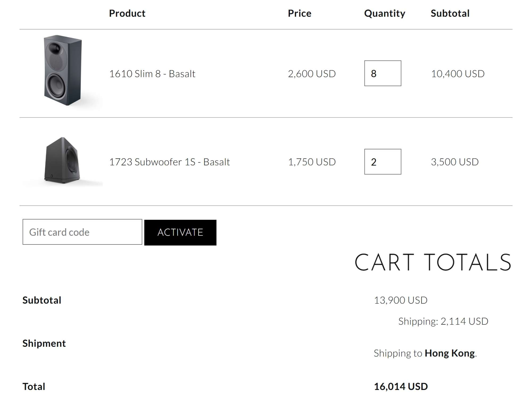Click the Product column header

coord(127,13)
